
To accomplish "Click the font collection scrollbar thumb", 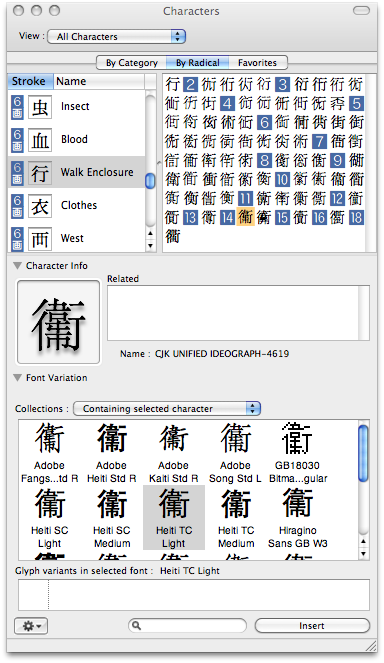I will pos(363,454).
